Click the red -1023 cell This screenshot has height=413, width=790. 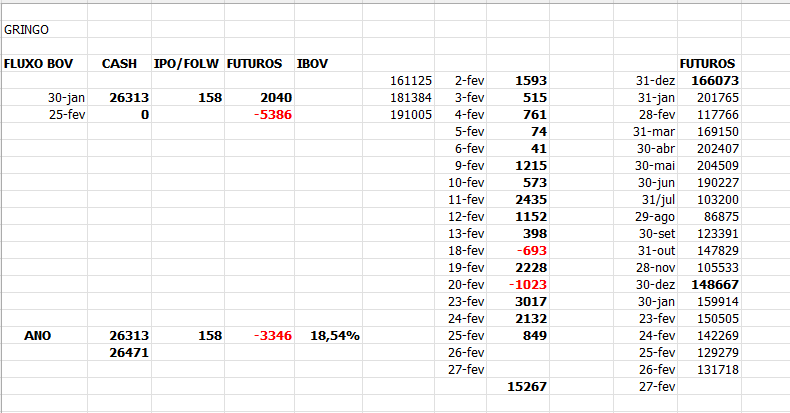(518, 285)
